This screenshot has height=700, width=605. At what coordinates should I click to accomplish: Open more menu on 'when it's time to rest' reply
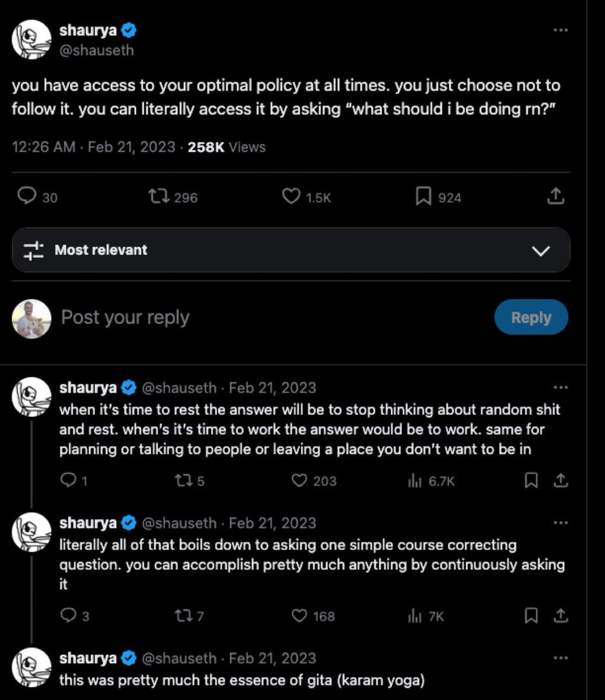click(x=560, y=388)
